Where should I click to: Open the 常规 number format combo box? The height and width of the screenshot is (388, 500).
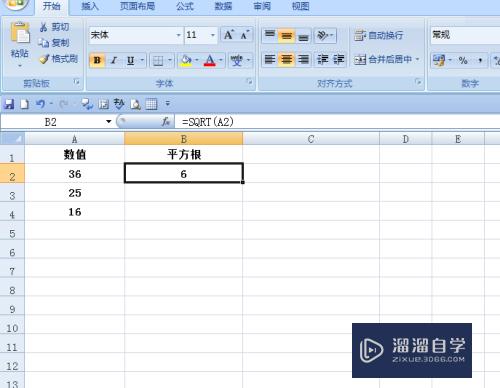coord(465,35)
